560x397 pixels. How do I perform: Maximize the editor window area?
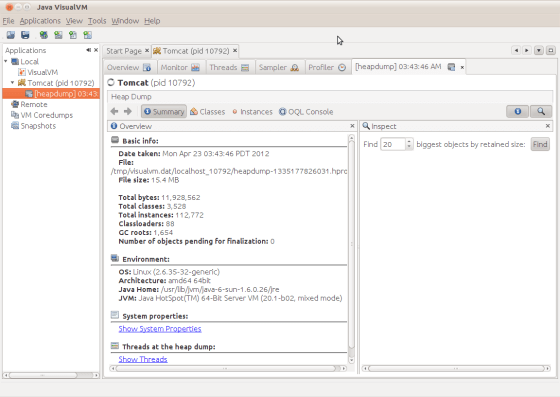tap(551, 50)
